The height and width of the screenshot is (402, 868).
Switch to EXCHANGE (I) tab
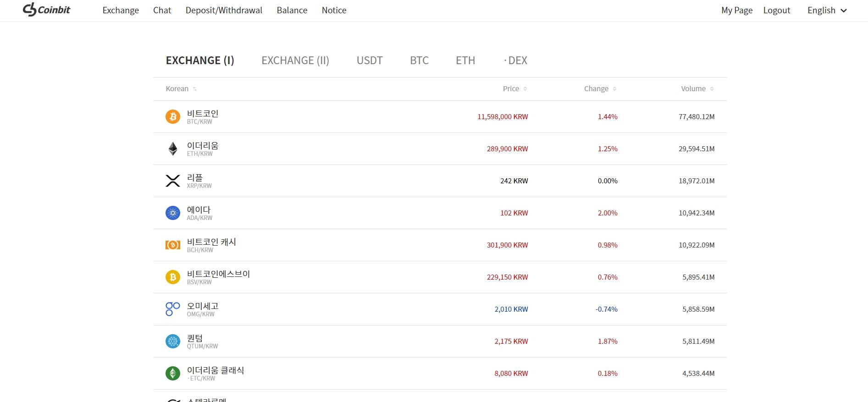point(200,61)
